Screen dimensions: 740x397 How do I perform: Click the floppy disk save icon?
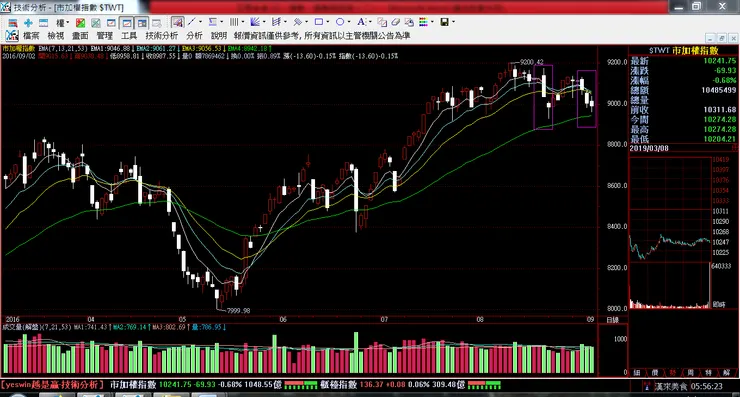pyautogui.click(x=444, y=22)
